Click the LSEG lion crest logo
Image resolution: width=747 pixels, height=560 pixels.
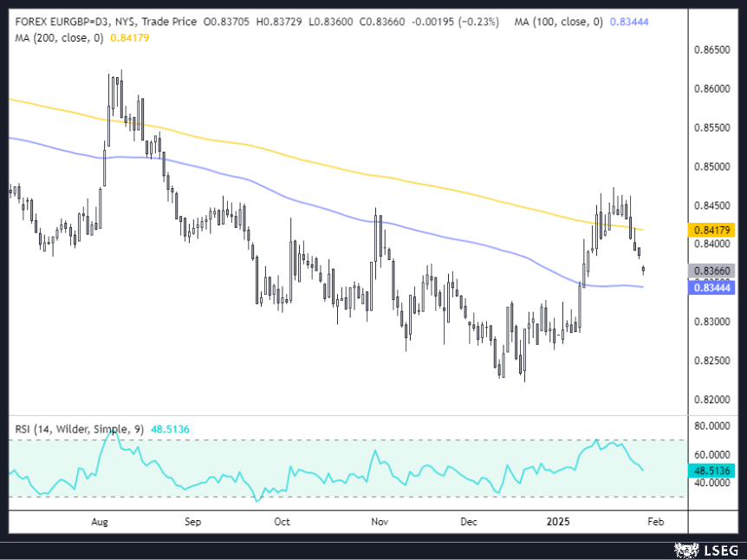coord(685,550)
